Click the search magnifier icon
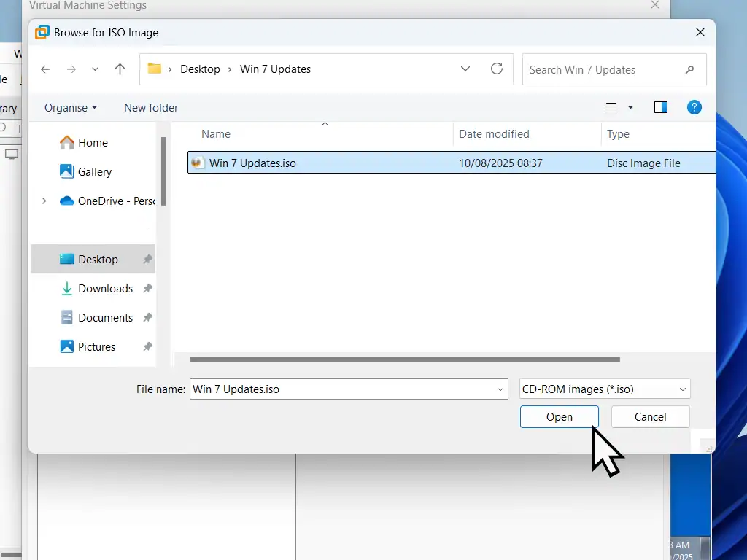Viewport: 747px width, 560px height. point(689,70)
